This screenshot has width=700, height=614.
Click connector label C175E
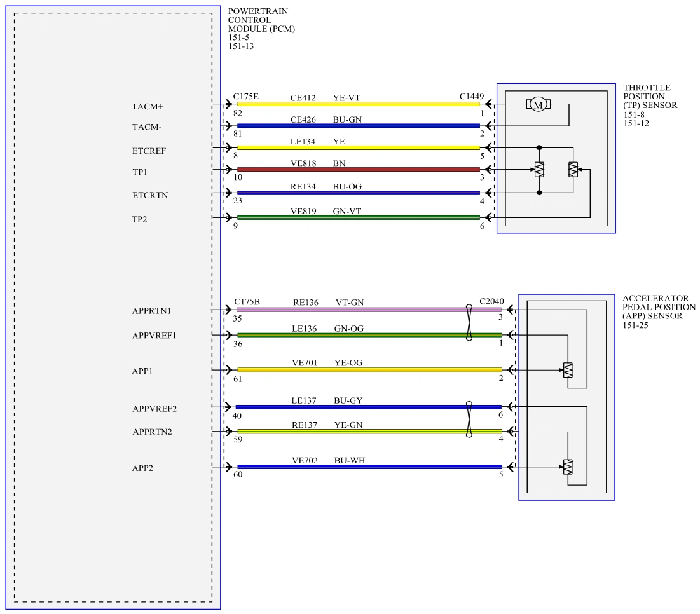[245, 97]
